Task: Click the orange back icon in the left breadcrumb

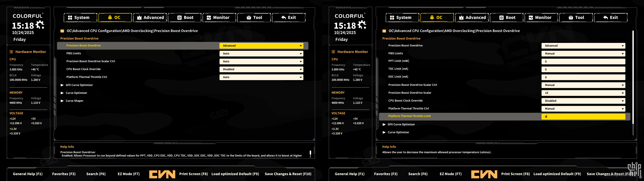Action: click(x=62, y=31)
